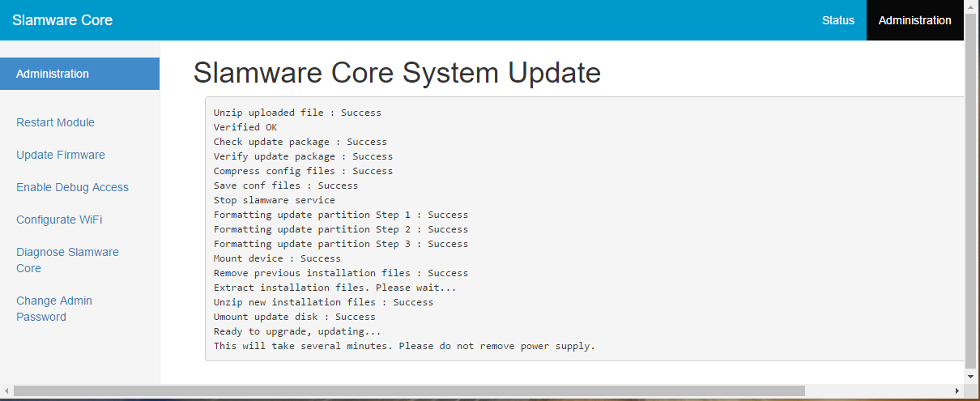The image size is (980, 401).
Task: Click 'Formatting update partition Step 1' line
Action: [x=341, y=215]
